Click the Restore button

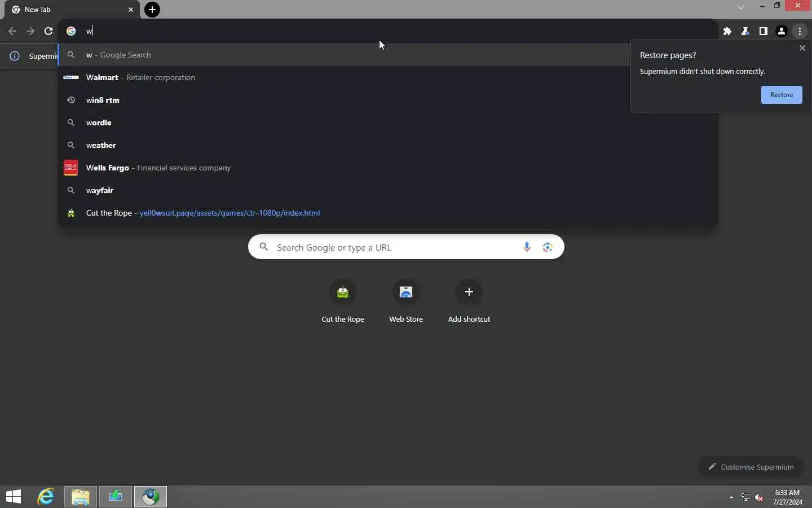click(x=782, y=95)
